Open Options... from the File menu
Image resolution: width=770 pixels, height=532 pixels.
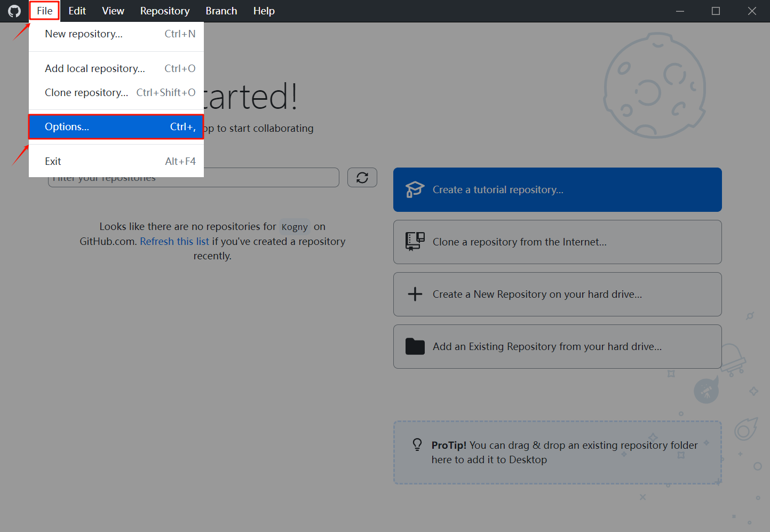click(116, 126)
